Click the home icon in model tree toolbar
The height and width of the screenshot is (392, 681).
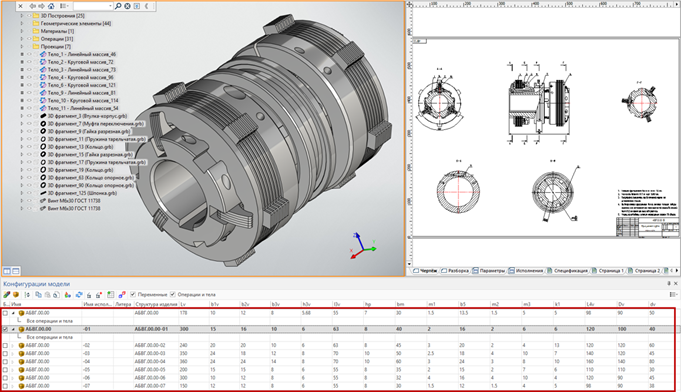point(51,6)
